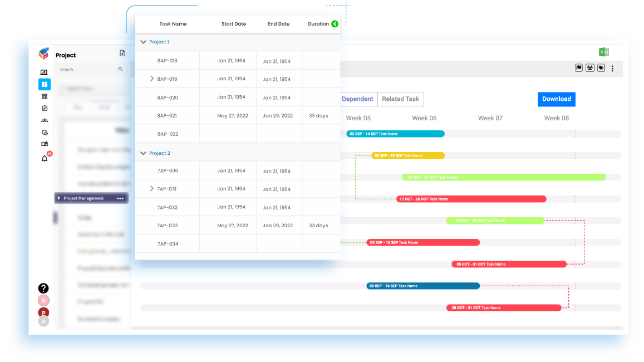Collapse the Project 2 group
Viewport: 644px width, 362px height.
point(144,153)
